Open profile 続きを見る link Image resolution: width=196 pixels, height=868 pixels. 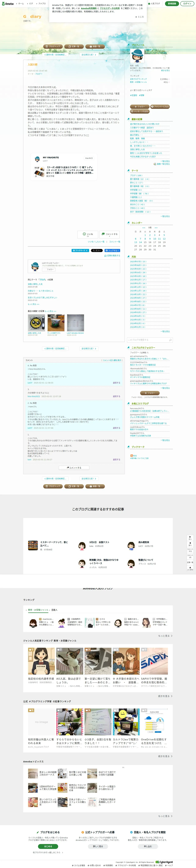coord(165,70)
